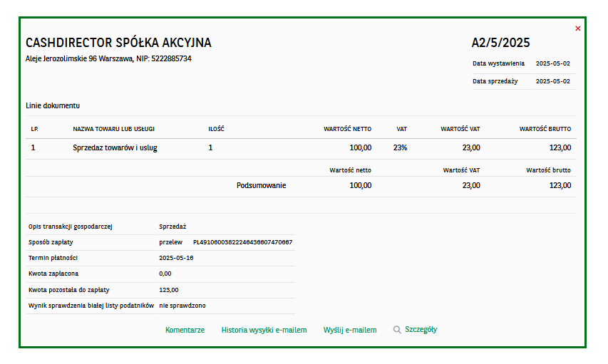Click bank account number PL49106003822248438607470667

(x=243, y=242)
